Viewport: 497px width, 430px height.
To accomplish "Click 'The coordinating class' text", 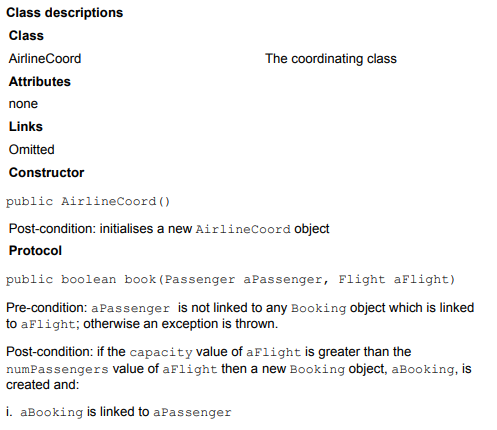I will (331, 59).
